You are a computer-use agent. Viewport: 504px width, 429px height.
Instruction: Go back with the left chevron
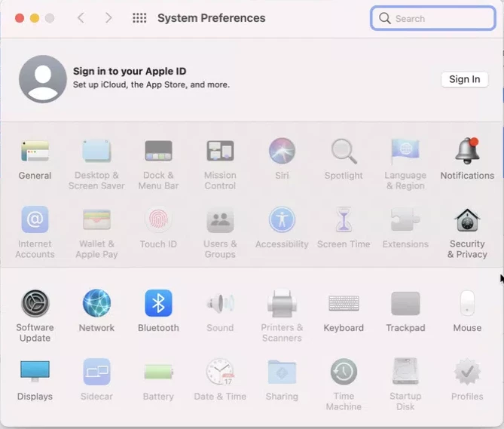(81, 18)
